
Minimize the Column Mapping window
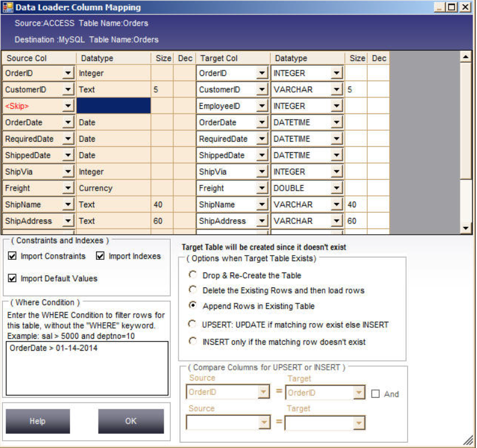439,7
